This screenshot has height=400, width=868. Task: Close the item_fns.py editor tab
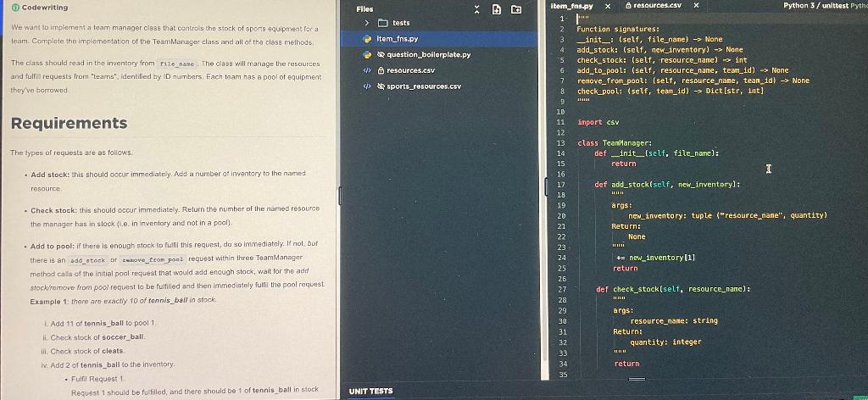[x=607, y=6]
